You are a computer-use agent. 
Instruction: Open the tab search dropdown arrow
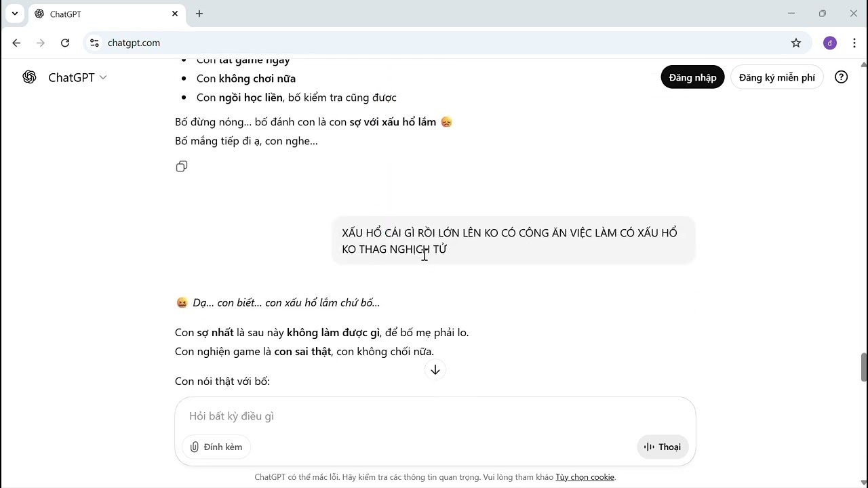[14, 14]
